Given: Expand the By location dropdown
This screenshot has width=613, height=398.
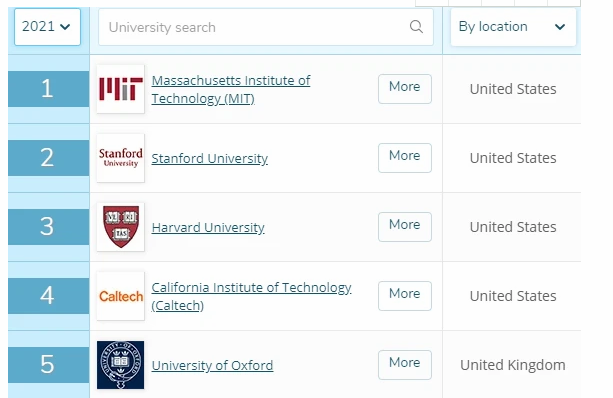Looking at the screenshot, I should 513,27.
